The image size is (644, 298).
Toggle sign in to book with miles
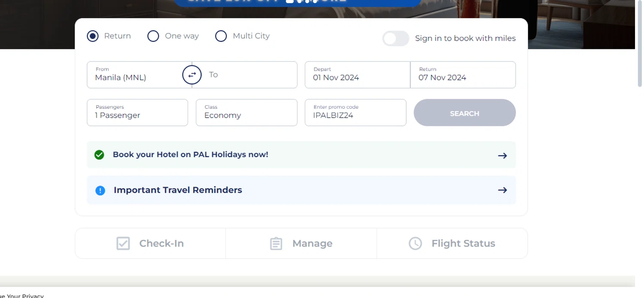395,39
